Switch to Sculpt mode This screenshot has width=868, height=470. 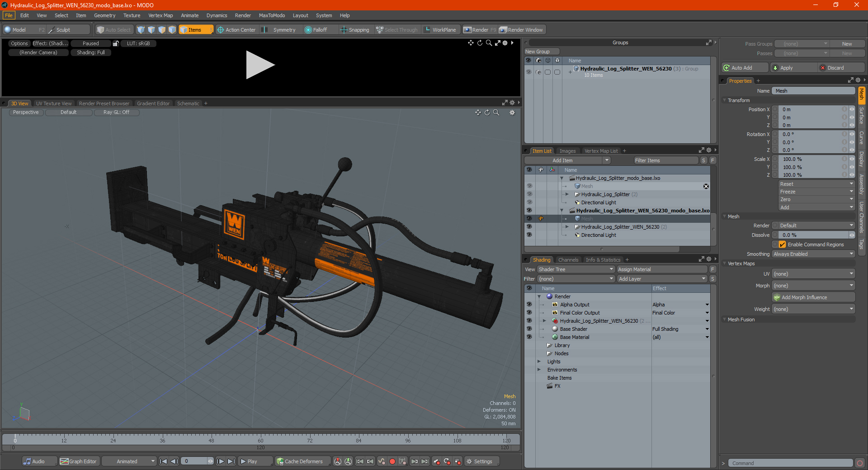click(x=68, y=30)
